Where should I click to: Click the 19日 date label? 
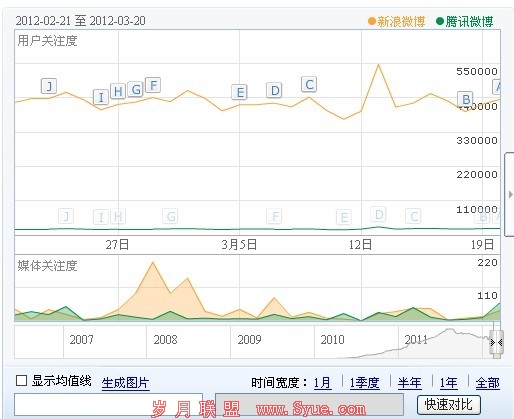click(x=482, y=245)
